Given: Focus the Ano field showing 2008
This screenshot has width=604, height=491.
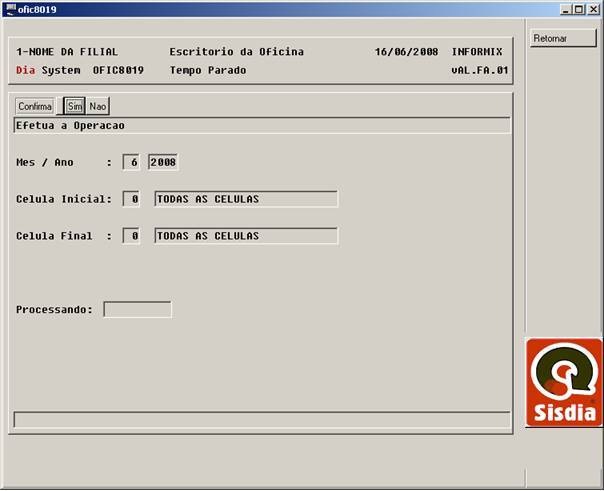Looking at the screenshot, I should click(163, 162).
